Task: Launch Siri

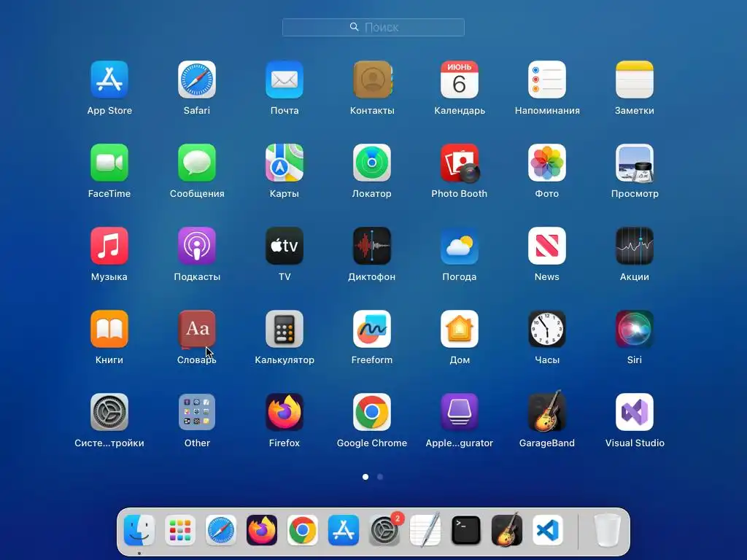Action: point(635,329)
